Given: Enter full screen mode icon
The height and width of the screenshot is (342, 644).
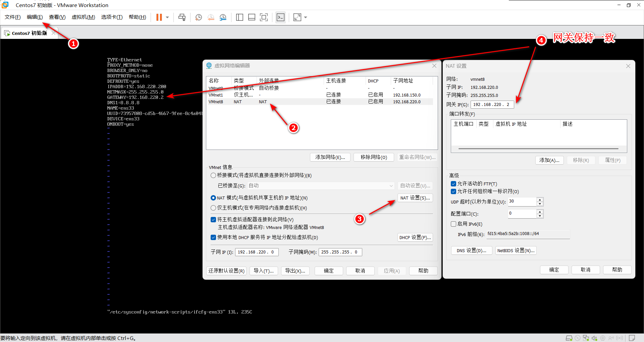Looking at the screenshot, I should point(264,17).
